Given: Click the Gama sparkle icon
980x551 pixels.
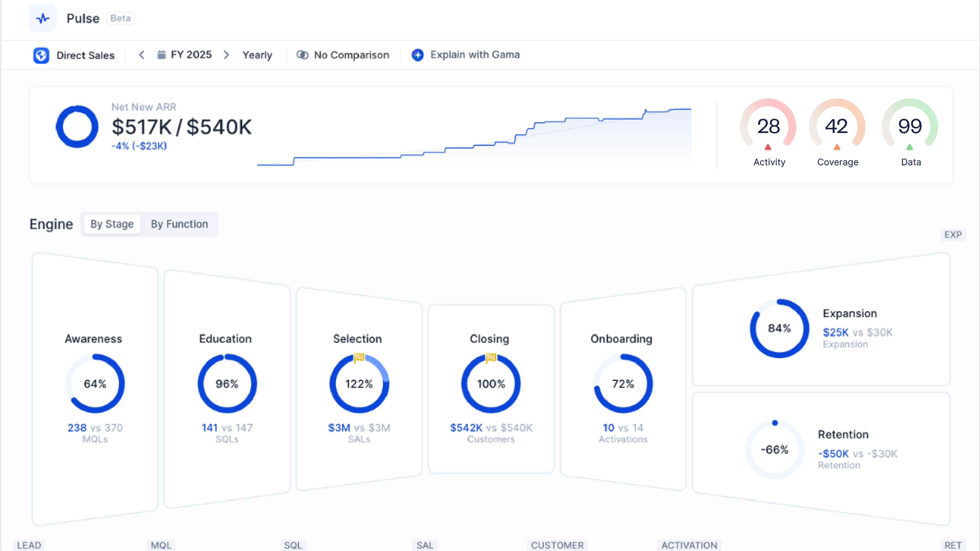Looking at the screenshot, I should point(418,55).
